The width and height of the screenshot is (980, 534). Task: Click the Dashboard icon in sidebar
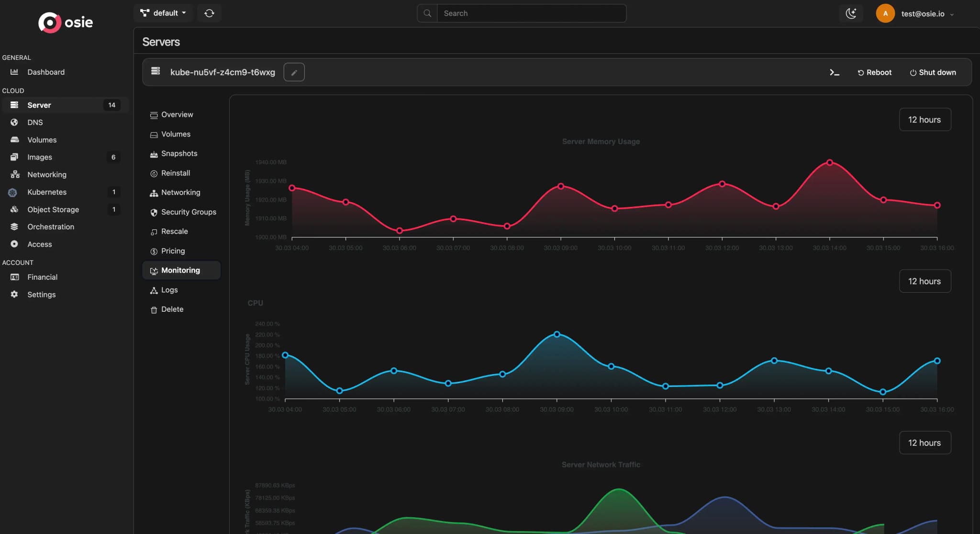tap(14, 72)
